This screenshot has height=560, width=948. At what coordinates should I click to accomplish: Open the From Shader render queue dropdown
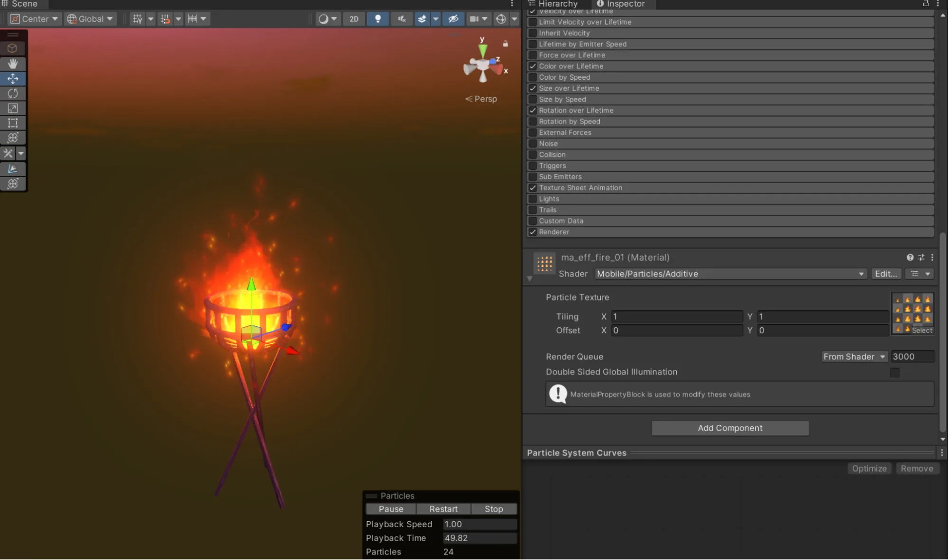tap(854, 357)
